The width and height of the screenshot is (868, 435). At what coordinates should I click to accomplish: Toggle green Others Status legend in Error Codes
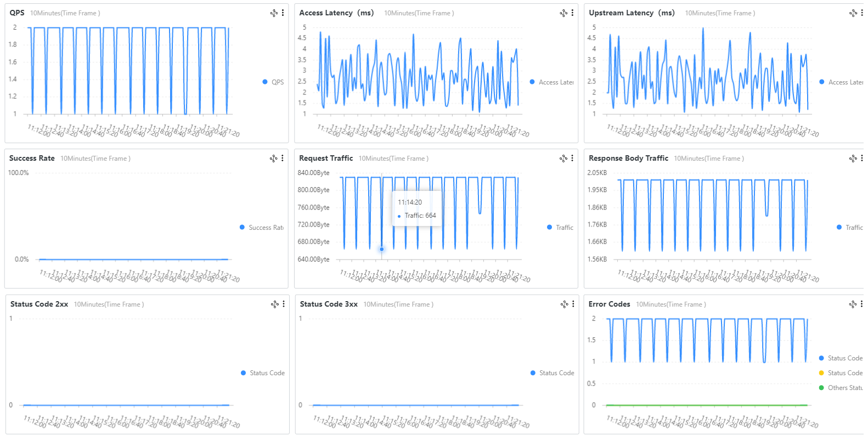click(x=841, y=388)
